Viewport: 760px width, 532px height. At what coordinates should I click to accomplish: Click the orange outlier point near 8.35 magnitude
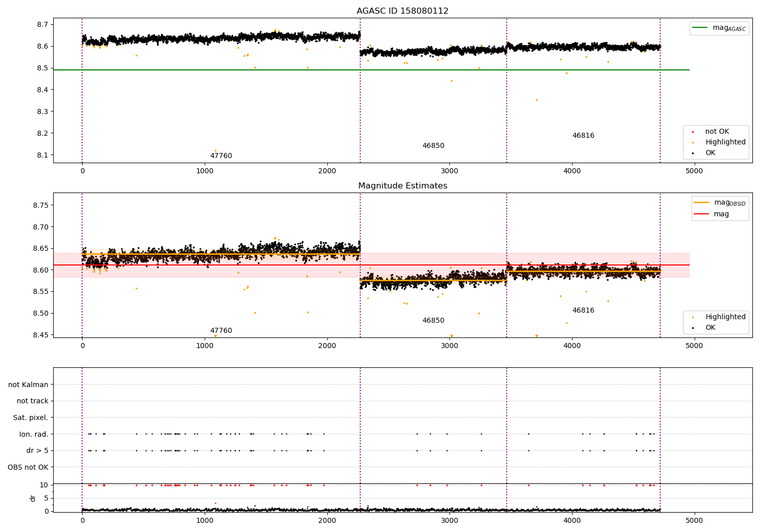click(537, 100)
